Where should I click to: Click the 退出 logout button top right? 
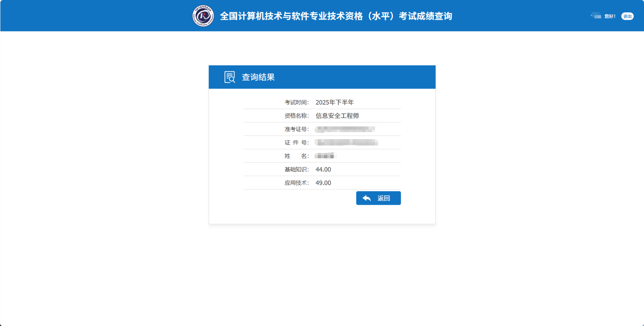pos(627,16)
